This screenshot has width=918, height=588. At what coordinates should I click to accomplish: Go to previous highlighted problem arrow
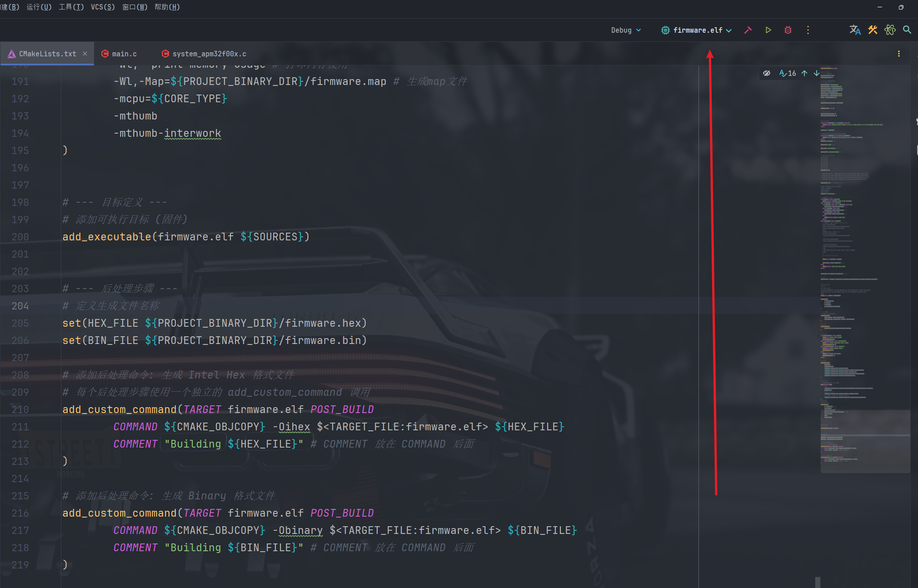(804, 73)
